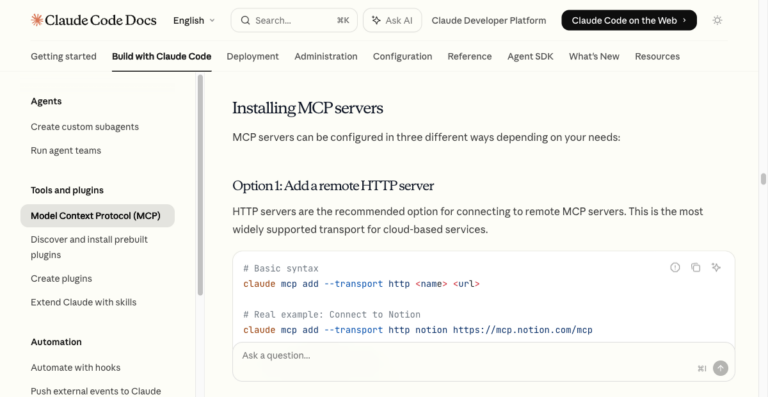Open Run agent teams page

point(66,150)
